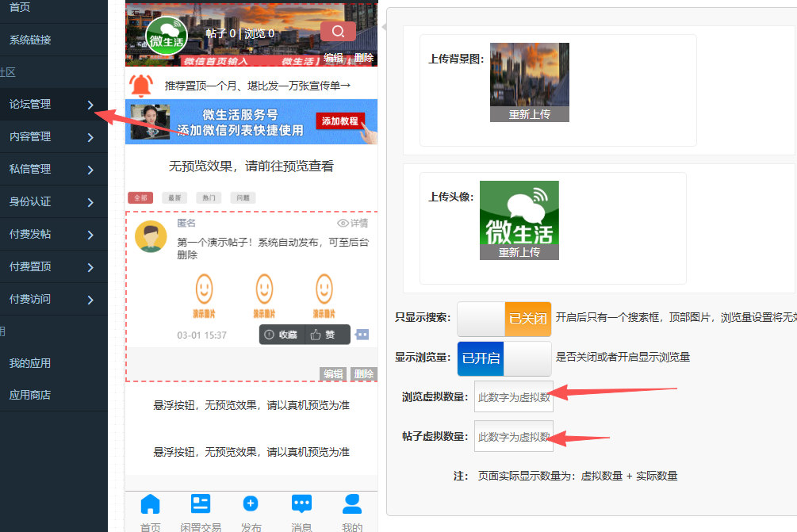Open 应用商店 in the sidebar
Image resolution: width=797 pixels, height=532 pixels.
pyautogui.click(x=30, y=395)
